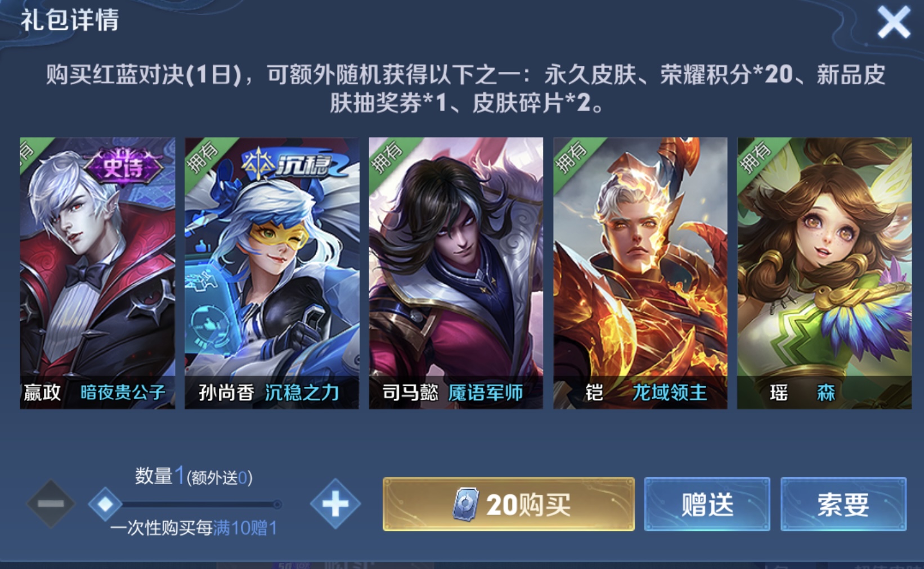The height and width of the screenshot is (569, 924).
Task: Increase quantity with the plus diamond button
Action: 335,503
